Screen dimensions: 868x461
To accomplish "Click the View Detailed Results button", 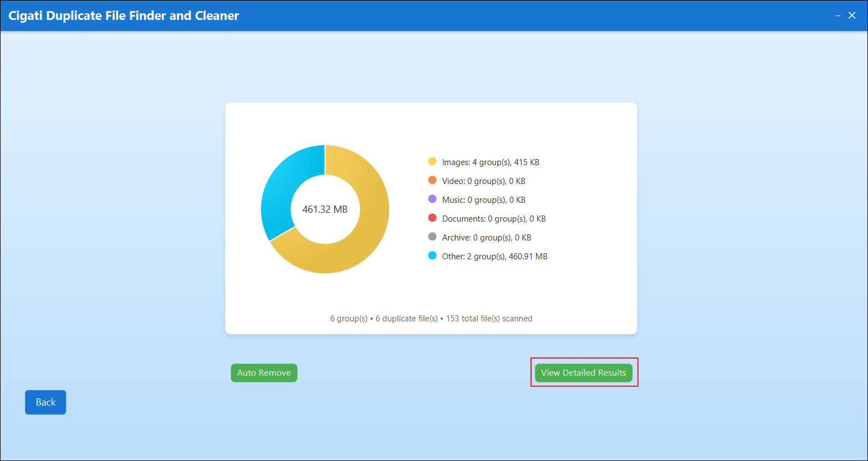I will 583,373.
